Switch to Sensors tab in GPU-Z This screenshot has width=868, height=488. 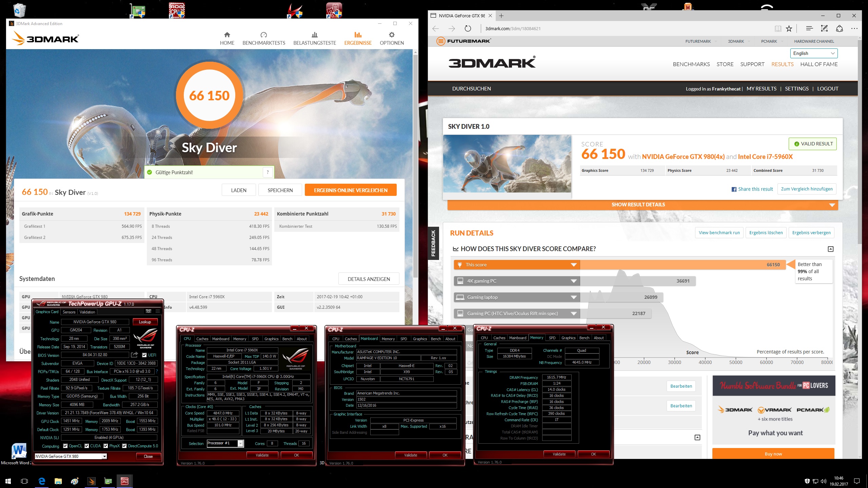point(69,312)
